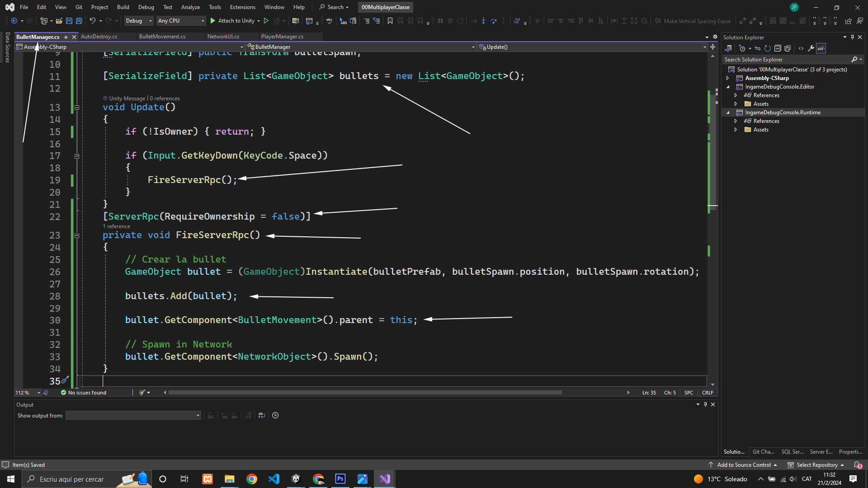Click the Toggle Bookmark toolbar icon
The height and width of the screenshot is (488, 868).
[390, 21]
